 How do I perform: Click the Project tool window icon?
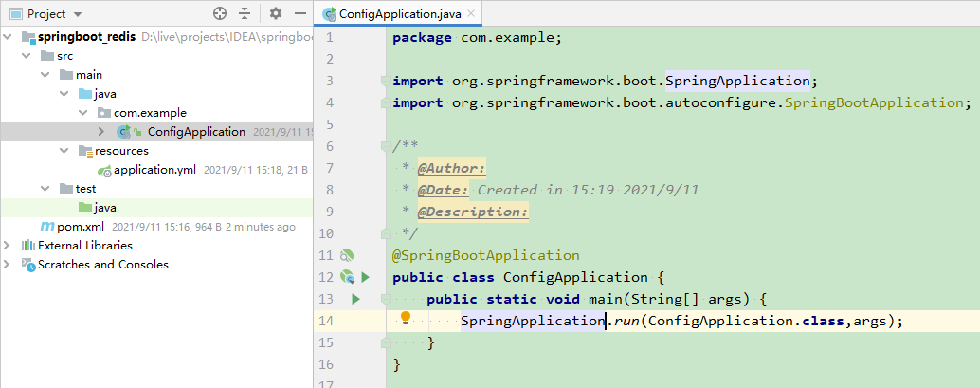pos(17,13)
